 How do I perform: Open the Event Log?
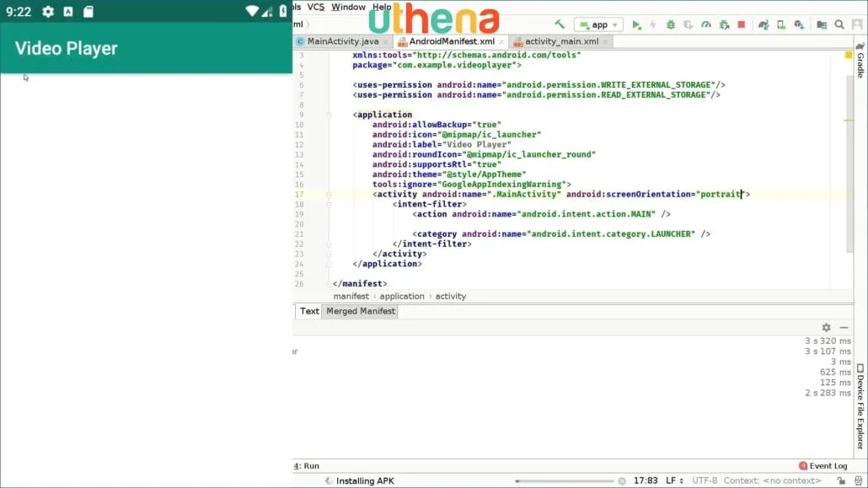[823, 466]
